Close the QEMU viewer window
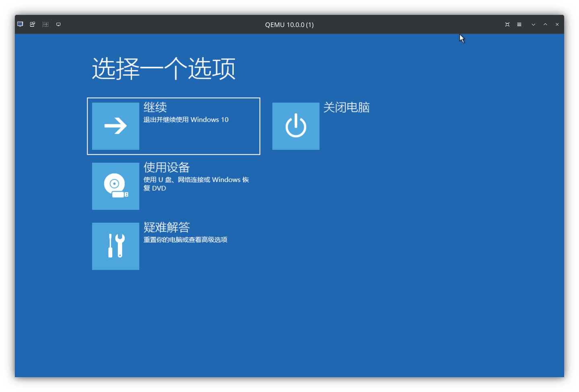This screenshot has height=392, width=579. 557,24
